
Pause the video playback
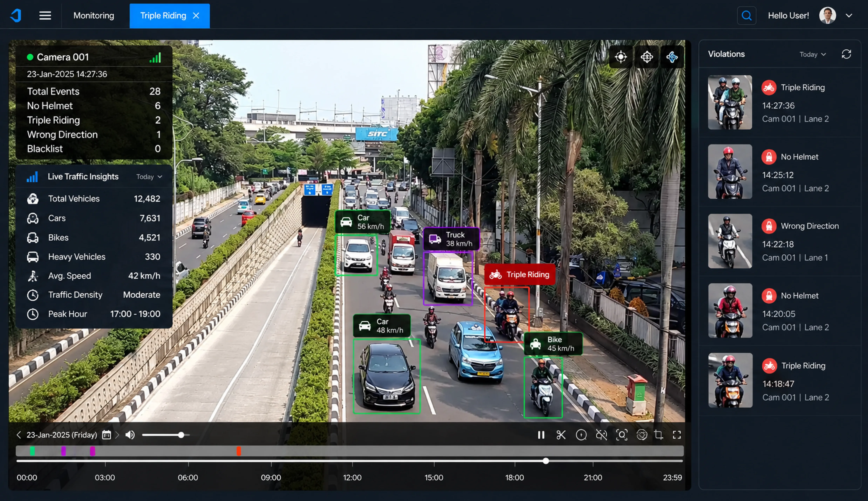pos(541,435)
